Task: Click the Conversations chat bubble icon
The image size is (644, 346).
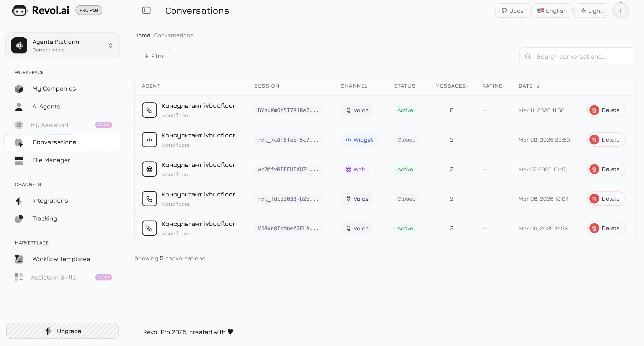Action: [x=19, y=143]
